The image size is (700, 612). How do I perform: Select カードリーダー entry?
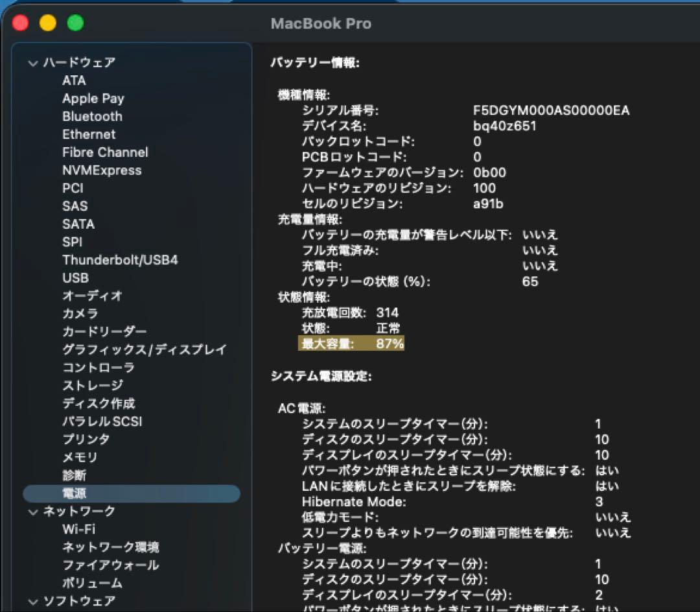tap(104, 331)
